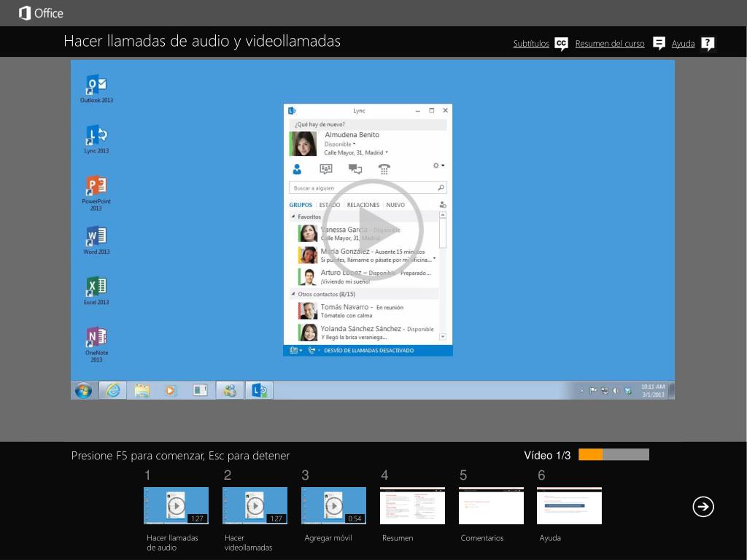Click the search magnifier in Lync
Viewport: 747px width, 560px height.
click(441, 187)
